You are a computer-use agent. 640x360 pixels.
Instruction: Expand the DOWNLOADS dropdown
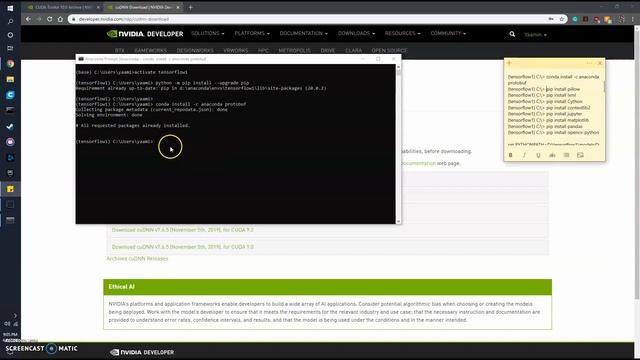[356, 33]
